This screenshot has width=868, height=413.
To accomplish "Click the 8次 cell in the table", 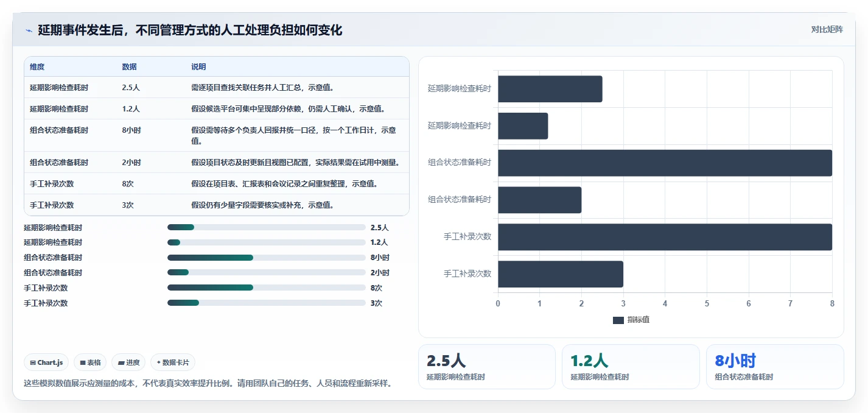I will pos(128,184).
